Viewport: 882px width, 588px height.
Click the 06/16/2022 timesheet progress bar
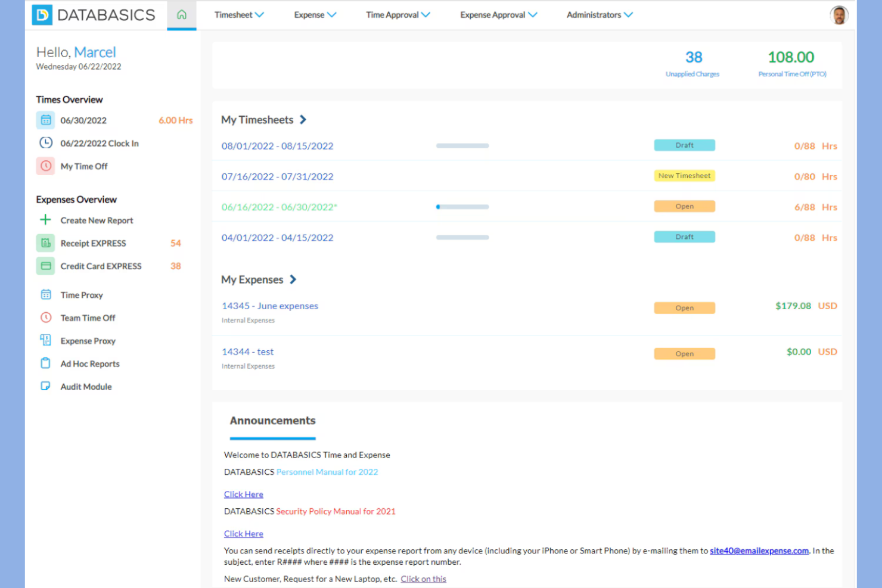coord(462,206)
